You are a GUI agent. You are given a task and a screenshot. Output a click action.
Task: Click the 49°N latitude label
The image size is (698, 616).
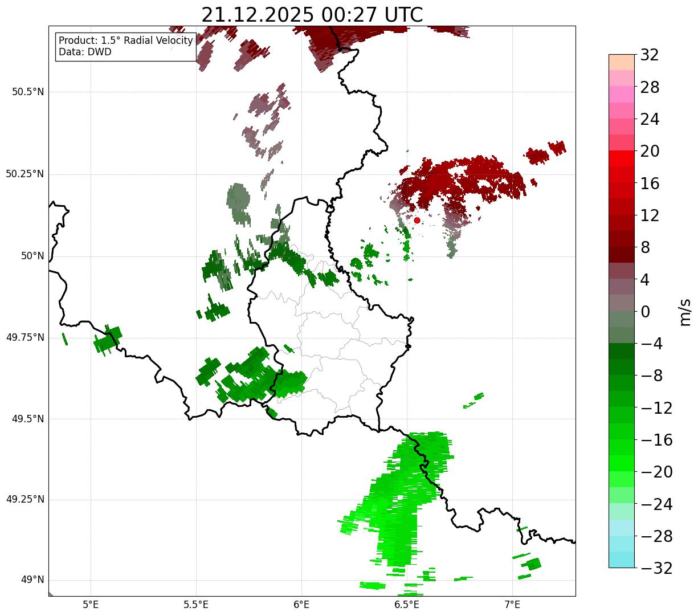pos(32,580)
